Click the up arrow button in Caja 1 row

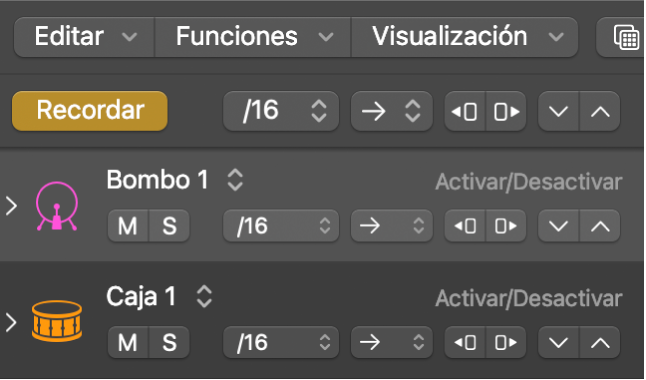click(600, 342)
